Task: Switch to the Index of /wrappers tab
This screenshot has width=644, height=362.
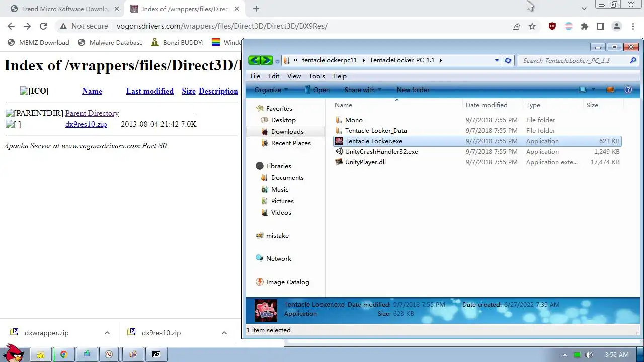Action: [184, 9]
